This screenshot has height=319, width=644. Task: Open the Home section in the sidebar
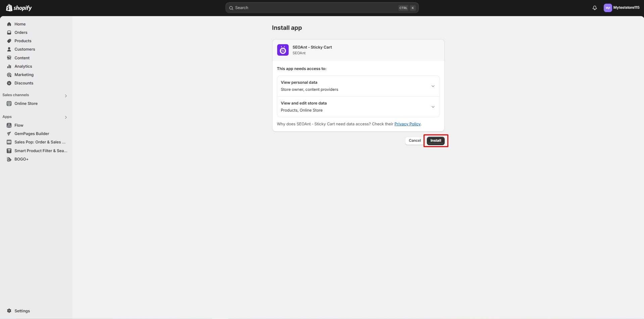point(20,24)
